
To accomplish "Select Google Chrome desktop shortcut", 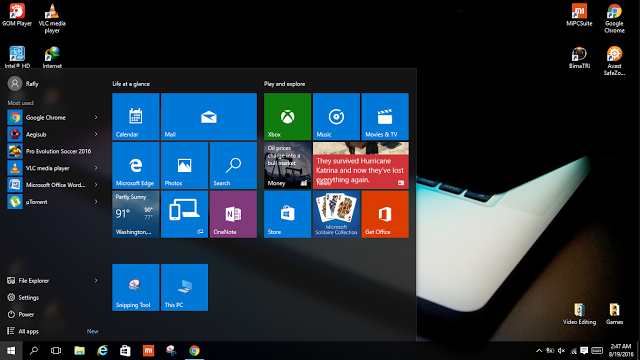I will (x=614, y=19).
